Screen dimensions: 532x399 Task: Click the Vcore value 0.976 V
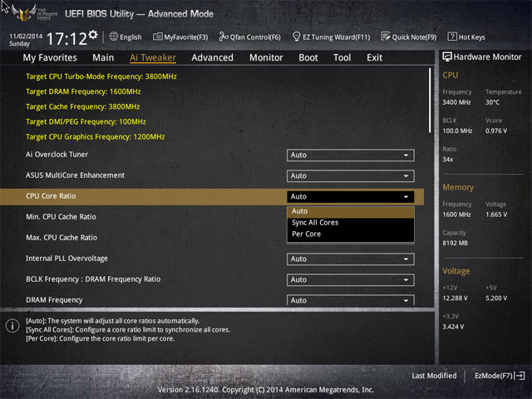[x=496, y=131]
